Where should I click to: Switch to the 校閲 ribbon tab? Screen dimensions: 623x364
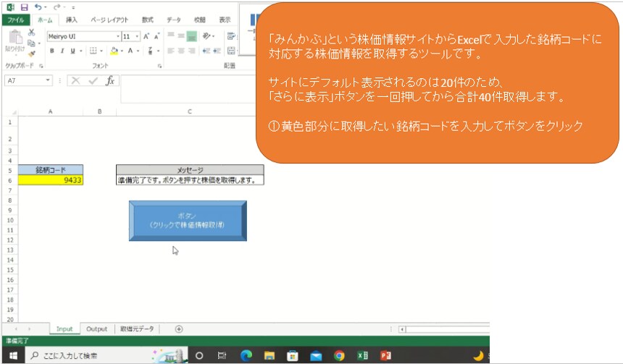click(x=199, y=20)
